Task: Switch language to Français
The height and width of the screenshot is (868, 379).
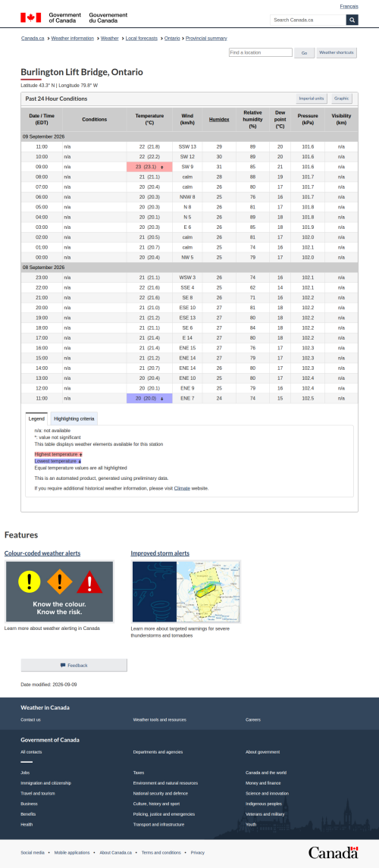Action: click(349, 6)
